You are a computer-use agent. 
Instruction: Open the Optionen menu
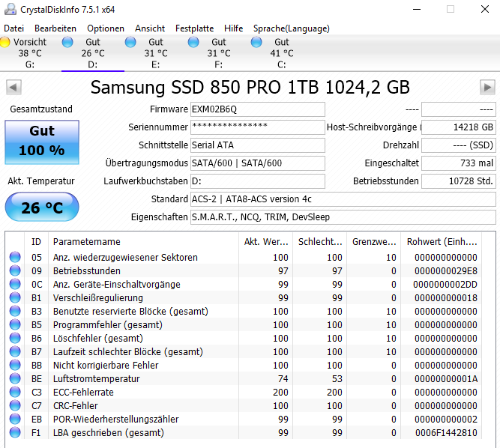[106, 28]
